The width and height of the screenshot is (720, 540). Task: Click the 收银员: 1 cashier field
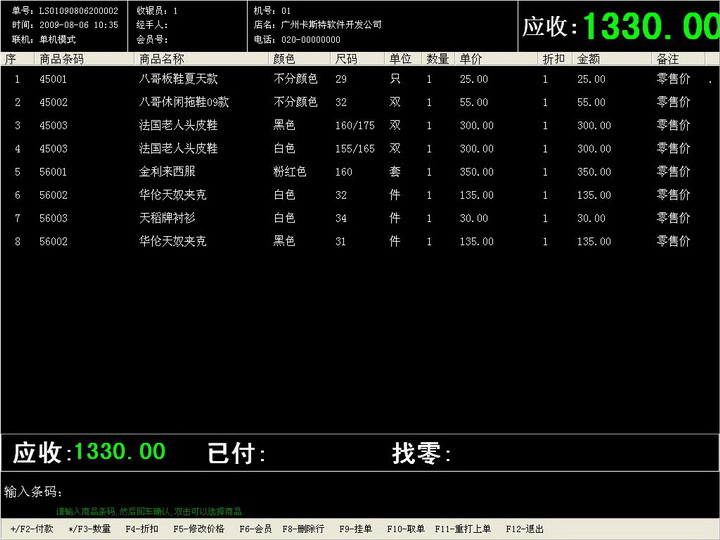coord(157,11)
